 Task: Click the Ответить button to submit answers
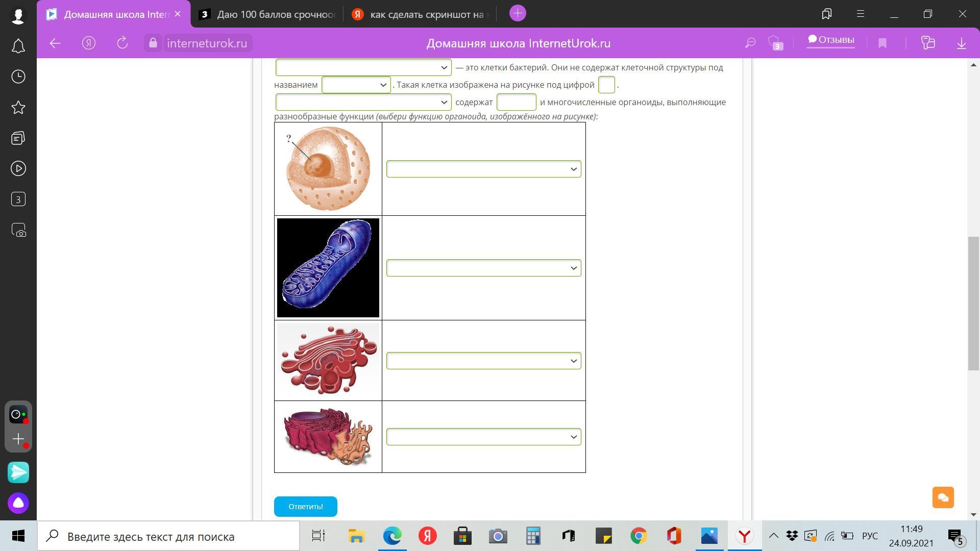click(x=306, y=507)
